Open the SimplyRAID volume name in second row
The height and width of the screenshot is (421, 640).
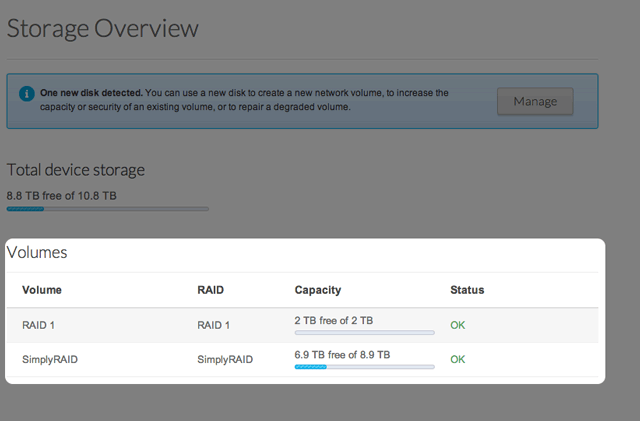[50, 358]
